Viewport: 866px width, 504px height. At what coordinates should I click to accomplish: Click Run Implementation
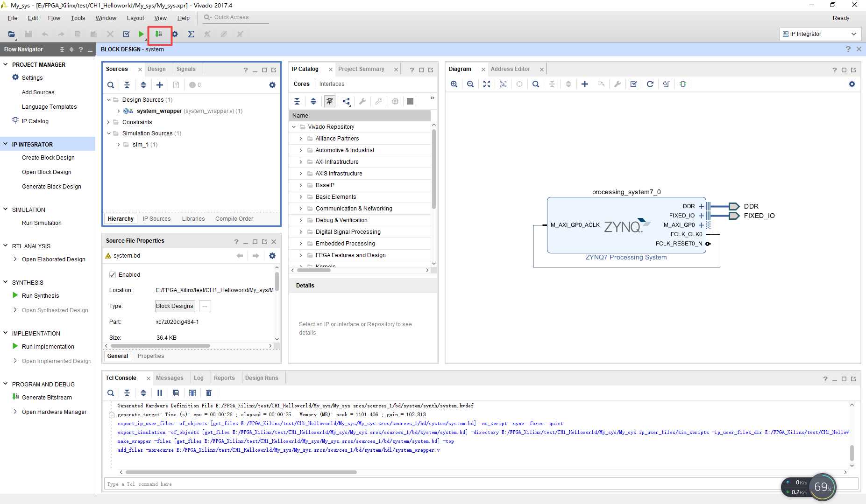pos(48,347)
